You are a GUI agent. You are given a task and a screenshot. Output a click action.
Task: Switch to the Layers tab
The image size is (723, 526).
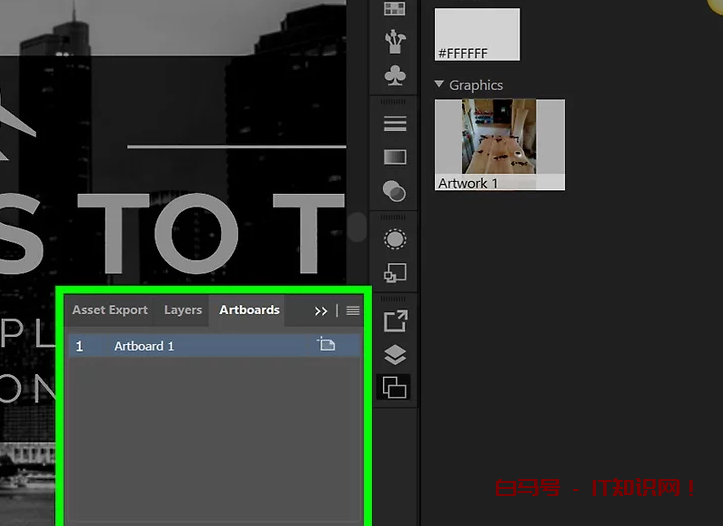pos(183,310)
